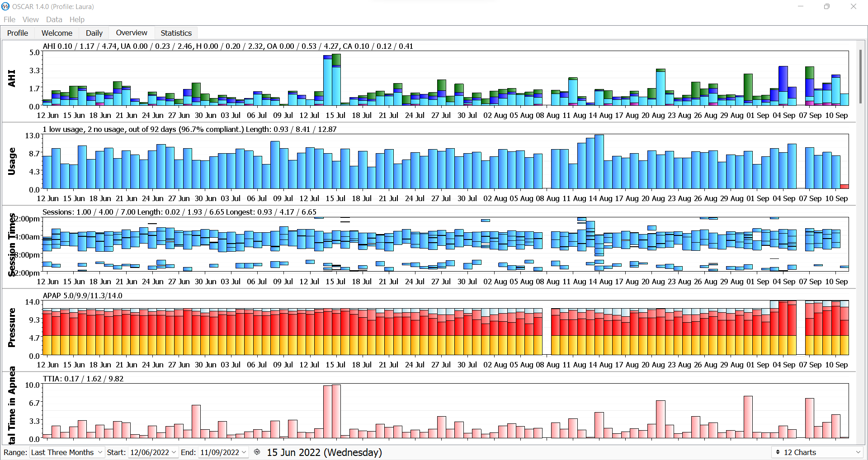Click the TTIA: 0.17 / 1.62 / 9.82 text
This screenshot has width=868, height=460.
(83, 379)
